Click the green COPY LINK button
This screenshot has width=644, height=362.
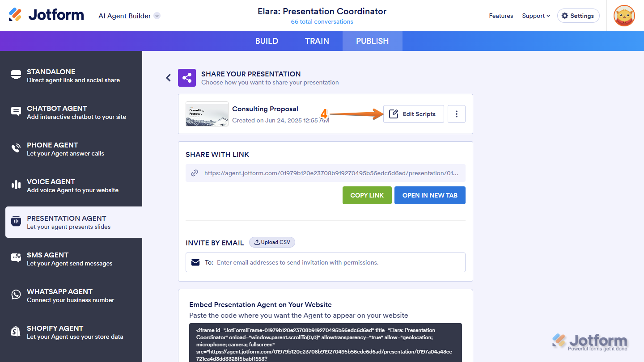(x=367, y=195)
